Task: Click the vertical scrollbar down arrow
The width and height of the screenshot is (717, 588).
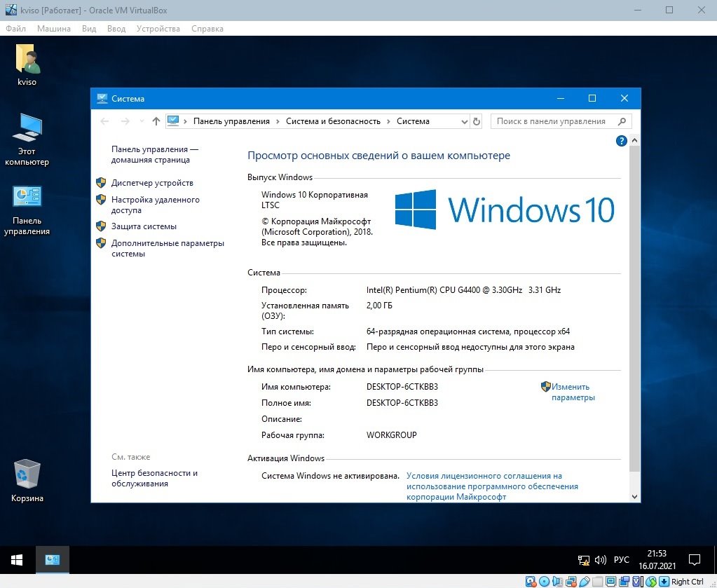Action: pos(634,497)
